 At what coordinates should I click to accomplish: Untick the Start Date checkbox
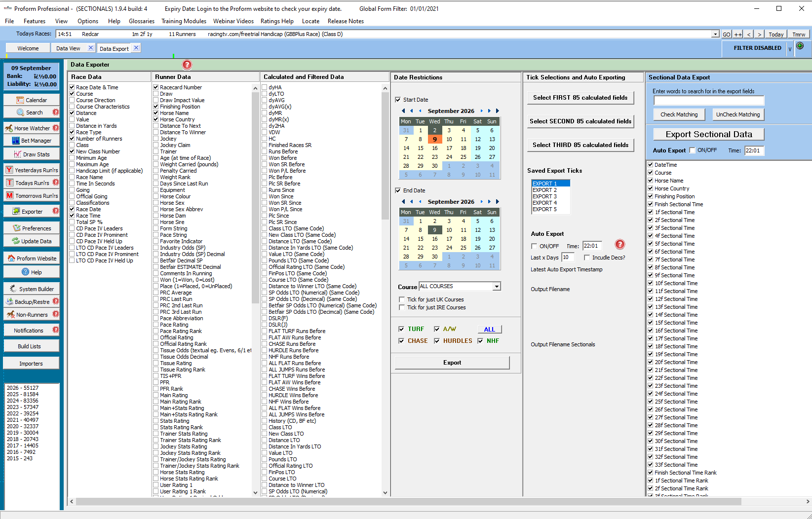[398, 100]
